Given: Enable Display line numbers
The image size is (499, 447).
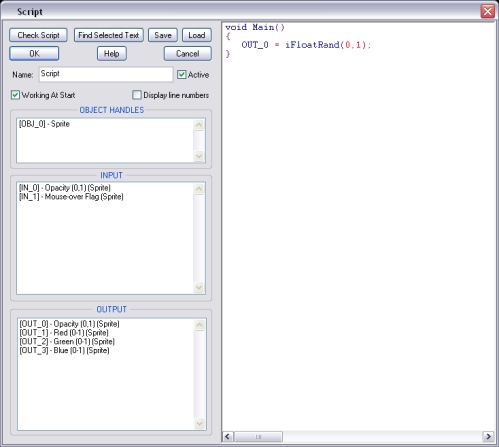Looking at the screenshot, I should click(137, 95).
